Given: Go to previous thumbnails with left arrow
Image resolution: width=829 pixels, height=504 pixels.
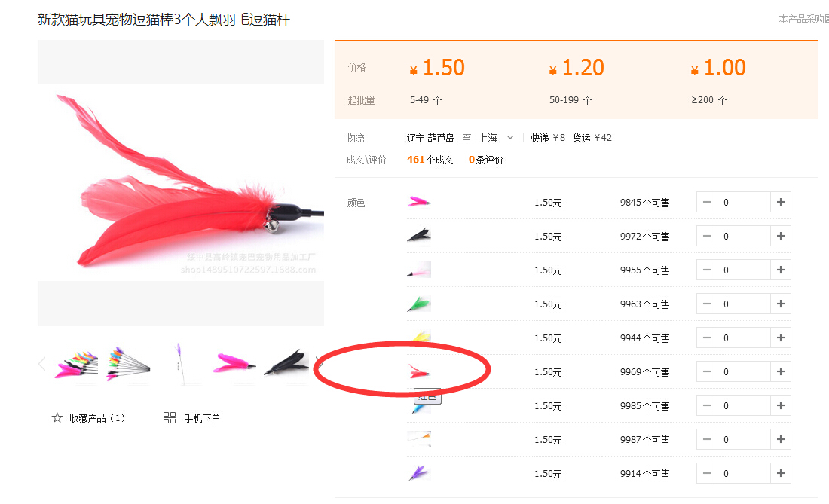Looking at the screenshot, I should [x=42, y=364].
